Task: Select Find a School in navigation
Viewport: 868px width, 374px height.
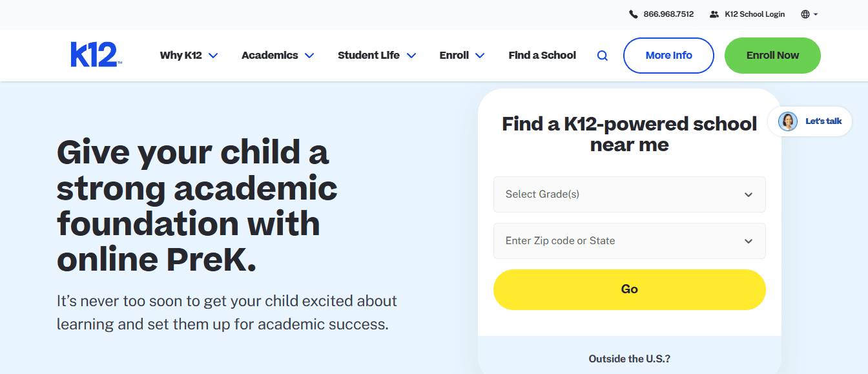Action: pyautogui.click(x=542, y=56)
